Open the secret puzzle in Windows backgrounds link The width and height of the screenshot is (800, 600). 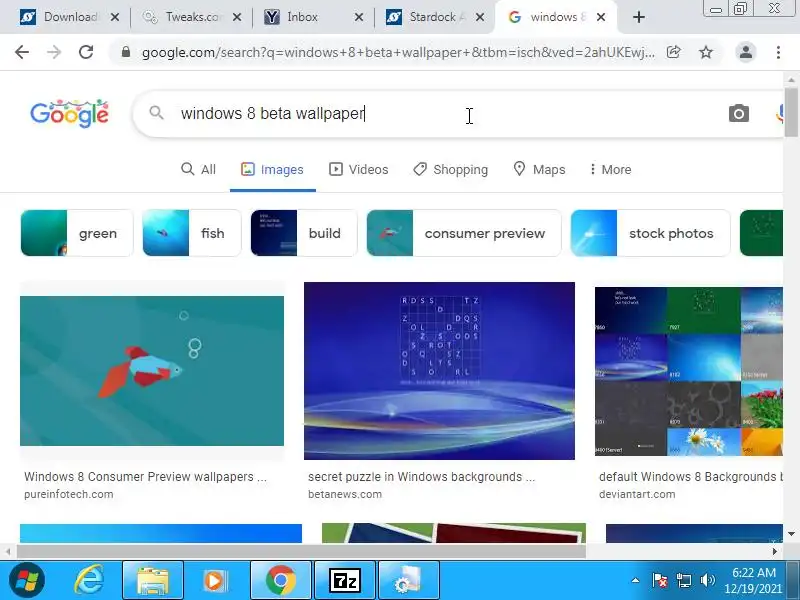click(421, 477)
